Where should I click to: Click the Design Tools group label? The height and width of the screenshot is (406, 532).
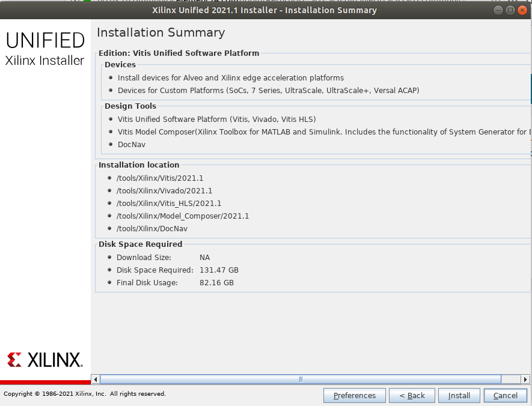[x=130, y=106]
